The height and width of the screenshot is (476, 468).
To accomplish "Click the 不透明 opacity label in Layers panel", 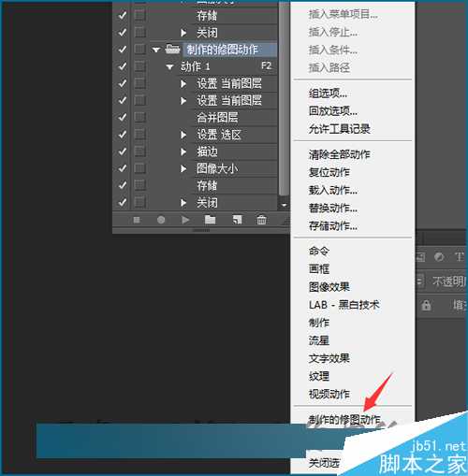I will pos(448,281).
